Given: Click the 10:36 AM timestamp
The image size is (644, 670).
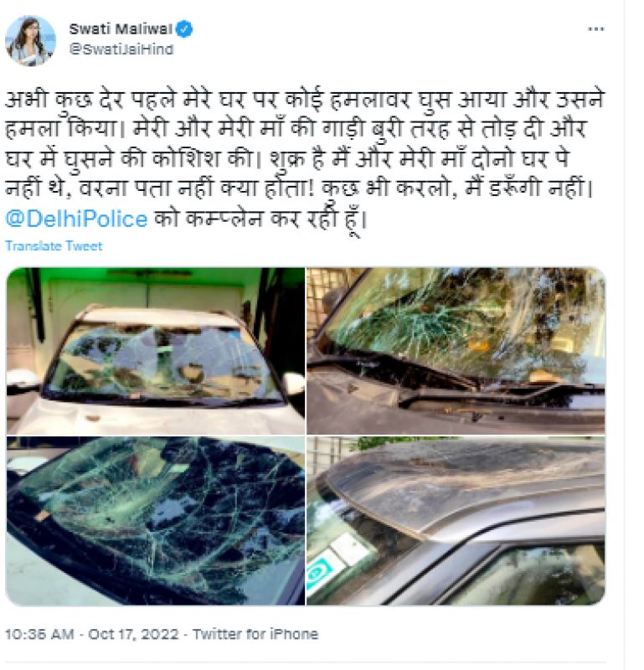Looking at the screenshot, I should (x=39, y=634).
